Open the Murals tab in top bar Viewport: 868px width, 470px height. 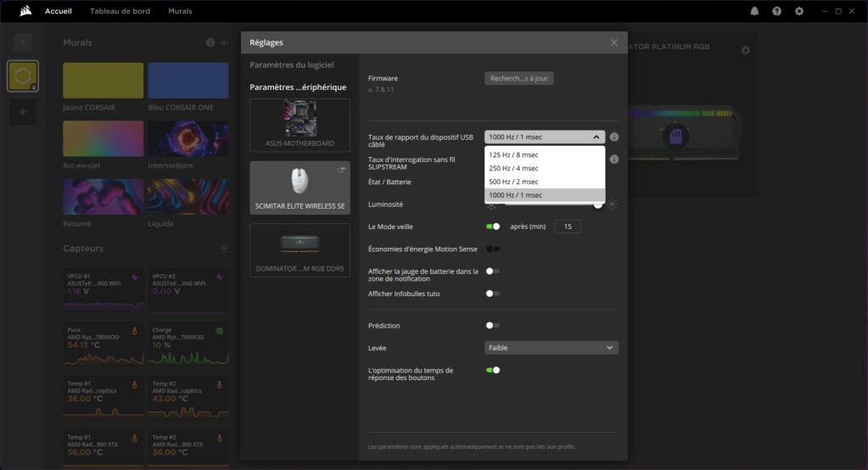pos(180,11)
